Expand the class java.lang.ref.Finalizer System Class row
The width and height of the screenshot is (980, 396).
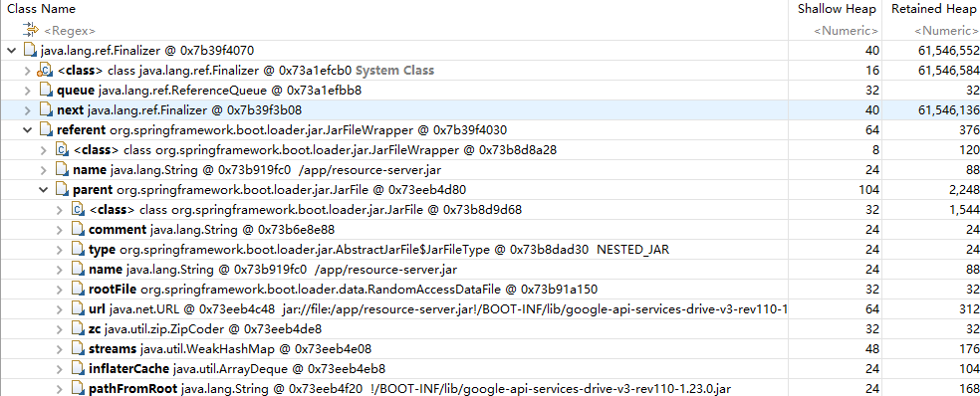pyautogui.click(x=27, y=71)
